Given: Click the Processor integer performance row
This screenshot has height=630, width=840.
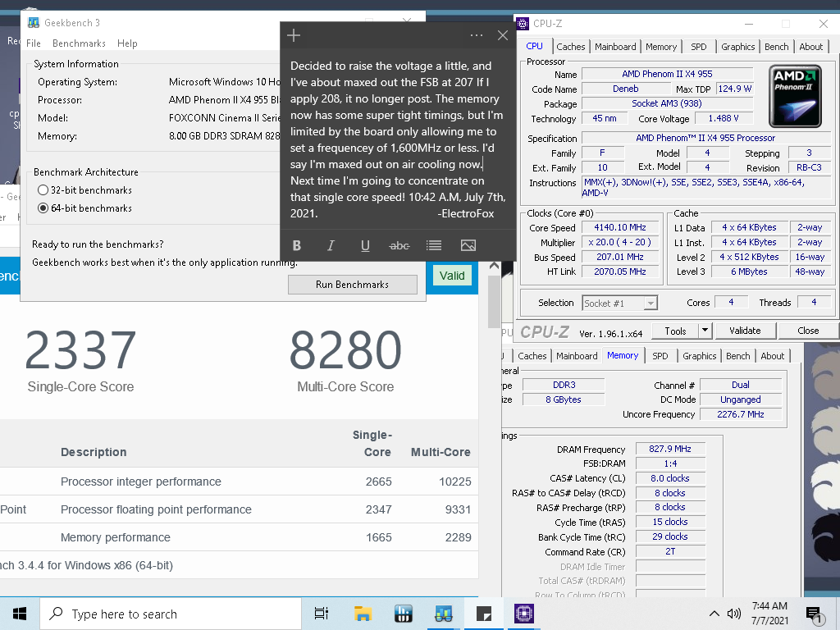Looking at the screenshot, I should [239, 482].
